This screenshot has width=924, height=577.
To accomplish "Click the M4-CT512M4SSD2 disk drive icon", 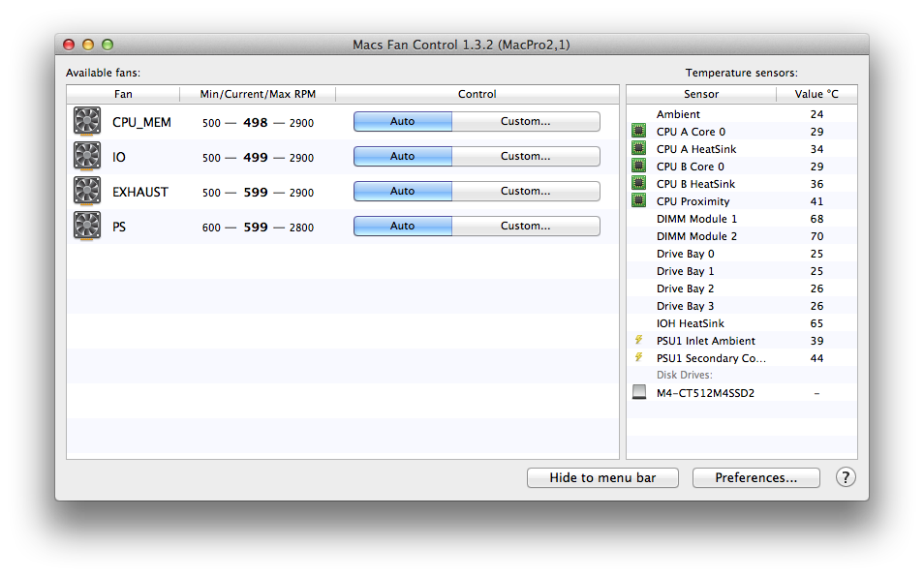I will [x=639, y=392].
